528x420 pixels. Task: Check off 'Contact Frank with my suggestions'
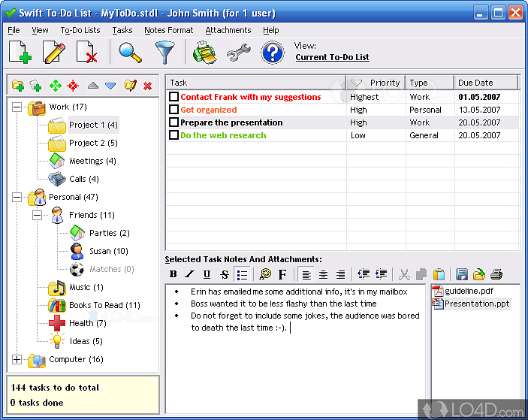coord(174,97)
